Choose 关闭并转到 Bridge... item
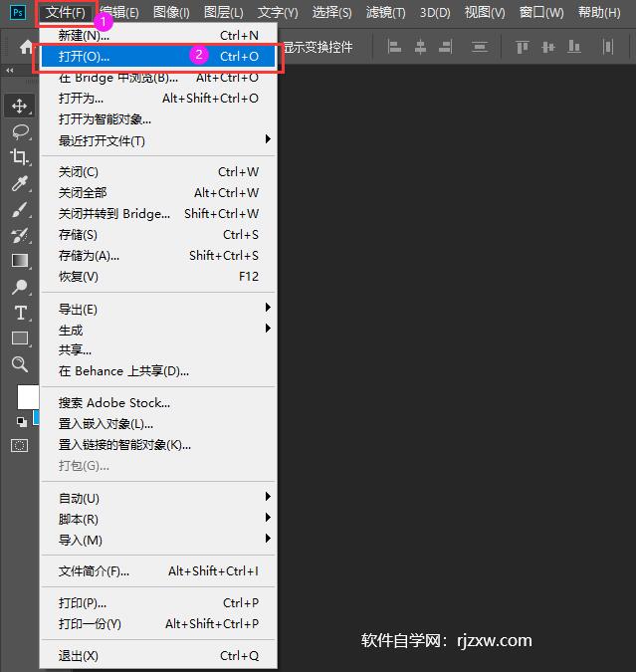Screen dimensions: 636x672 coord(158,213)
